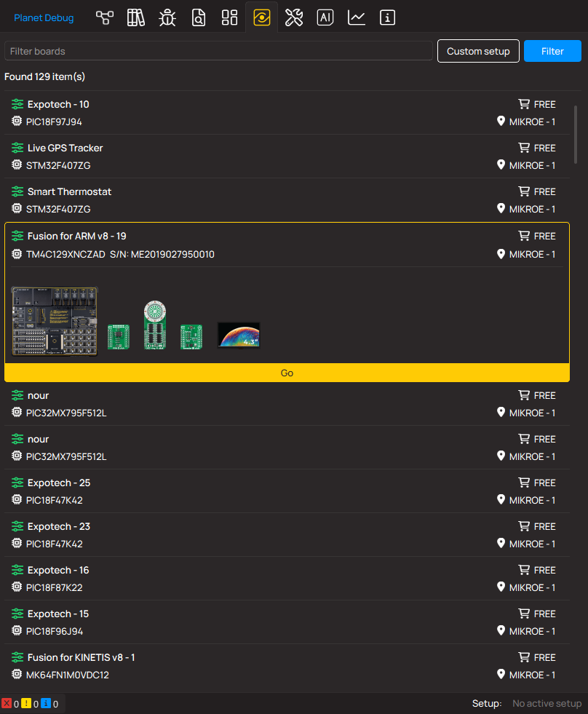Click the settings sliders icon for Live GPS Tracker
Screen dimensions: 588x714
17,148
